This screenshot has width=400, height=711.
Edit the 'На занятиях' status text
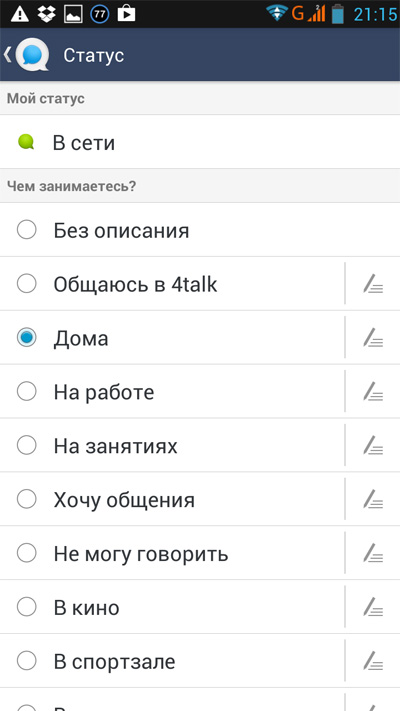click(373, 446)
